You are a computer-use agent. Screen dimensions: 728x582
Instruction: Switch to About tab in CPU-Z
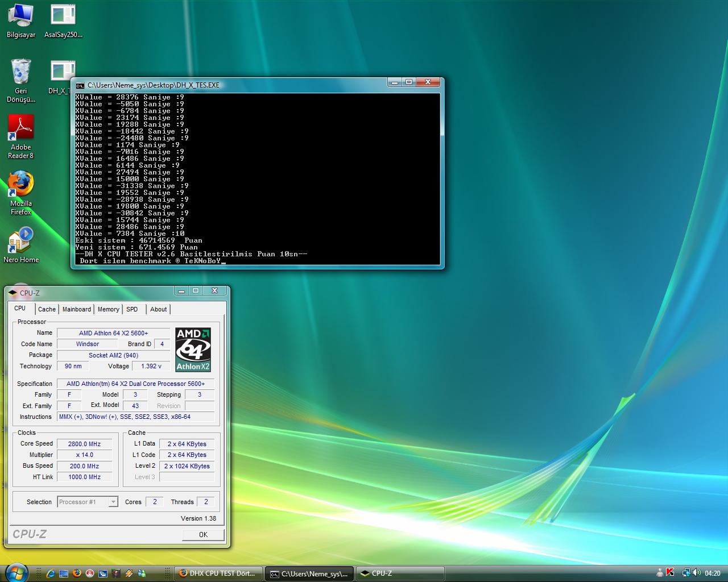158,309
